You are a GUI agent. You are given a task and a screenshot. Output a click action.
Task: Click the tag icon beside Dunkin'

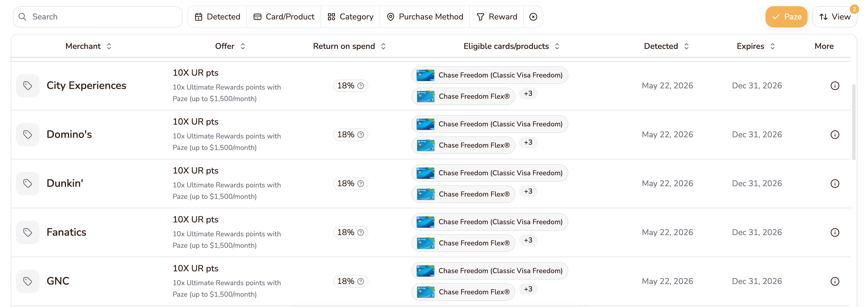(x=28, y=183)
